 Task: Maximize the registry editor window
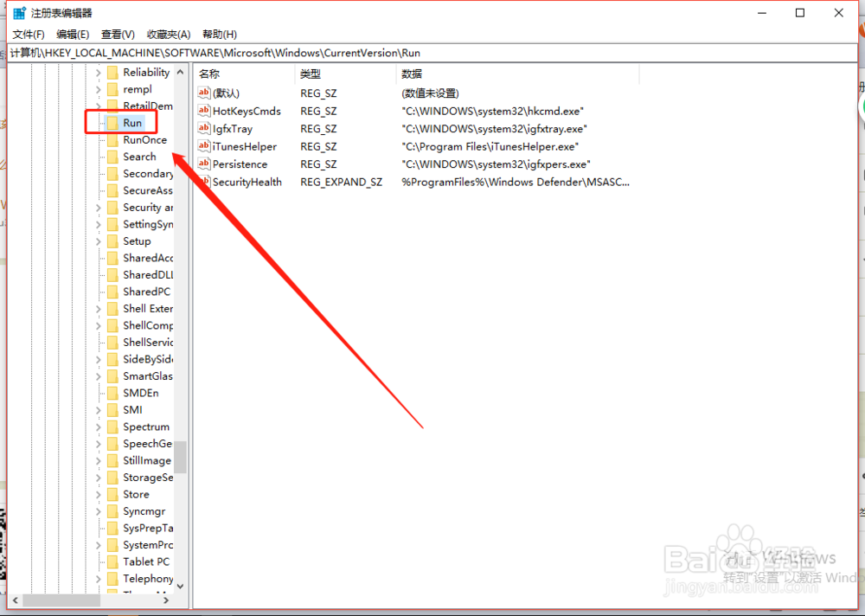pos(800,13)
